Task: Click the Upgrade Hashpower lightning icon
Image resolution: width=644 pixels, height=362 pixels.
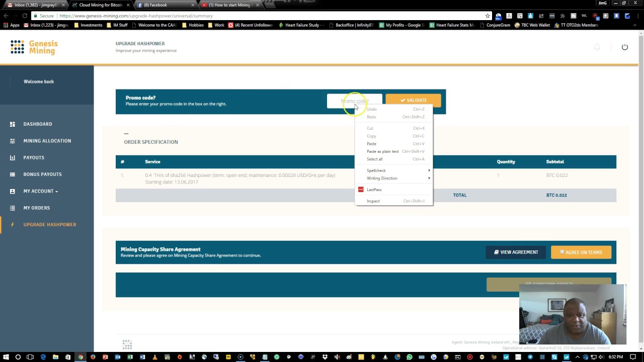Action: pyautogui.click(x=13, y=225)
